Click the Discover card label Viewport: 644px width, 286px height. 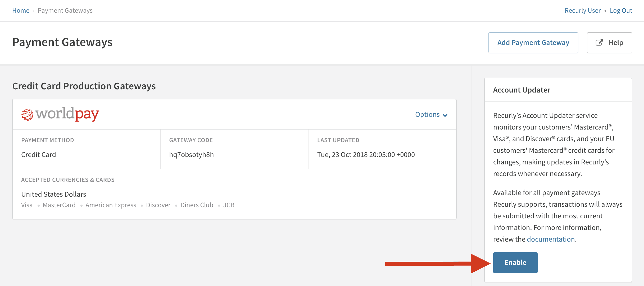tap(158, 205)
